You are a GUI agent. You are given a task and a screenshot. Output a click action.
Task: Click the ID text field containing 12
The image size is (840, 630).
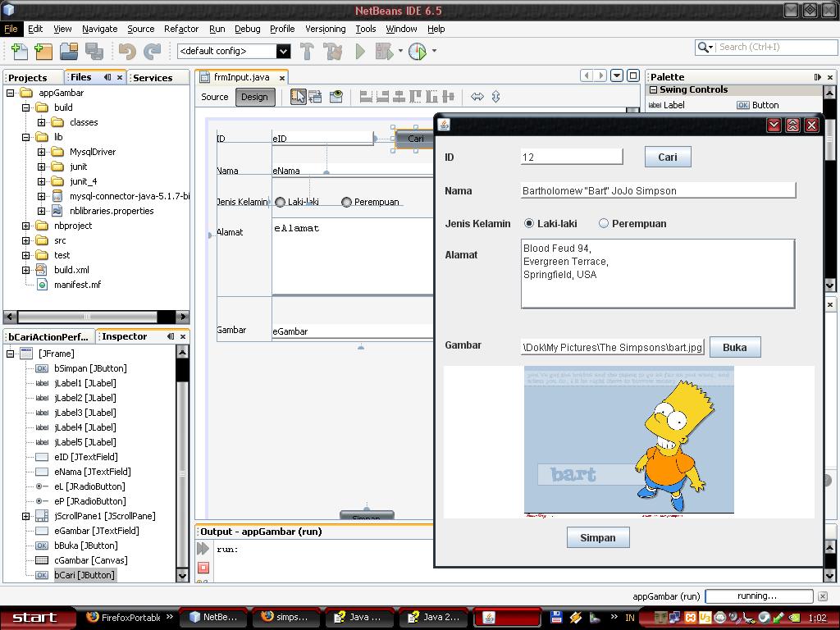(572, 157)
